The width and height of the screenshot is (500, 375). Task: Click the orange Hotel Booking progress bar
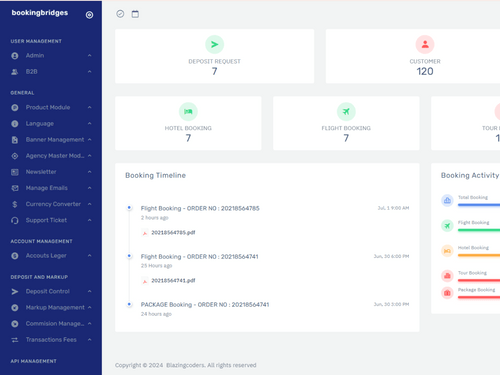pos(479,255)
